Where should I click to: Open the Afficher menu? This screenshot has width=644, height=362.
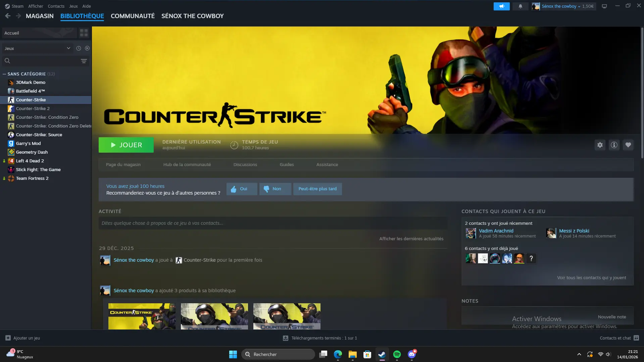point(36,6)
